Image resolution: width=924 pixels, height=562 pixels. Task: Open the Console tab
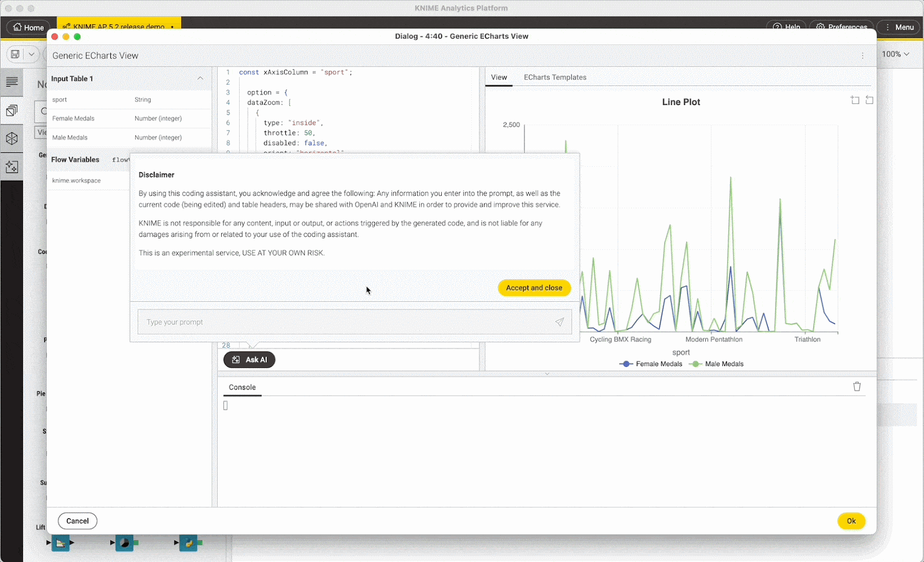point(242,387)
